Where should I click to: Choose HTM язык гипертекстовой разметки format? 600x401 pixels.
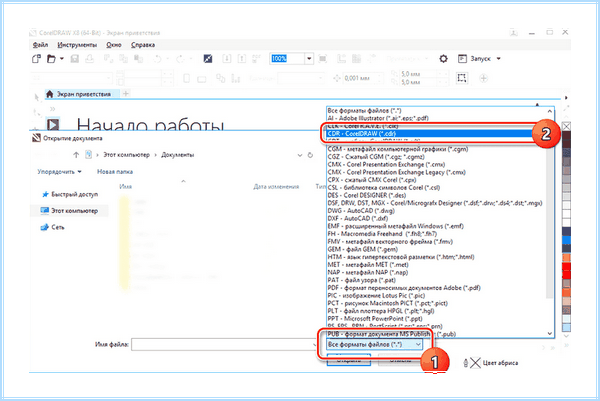(401, 257)
